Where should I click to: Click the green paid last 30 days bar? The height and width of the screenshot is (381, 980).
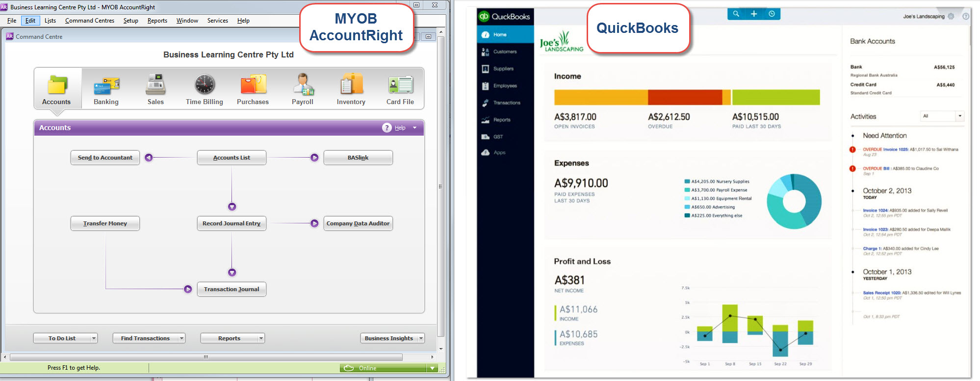776,97
